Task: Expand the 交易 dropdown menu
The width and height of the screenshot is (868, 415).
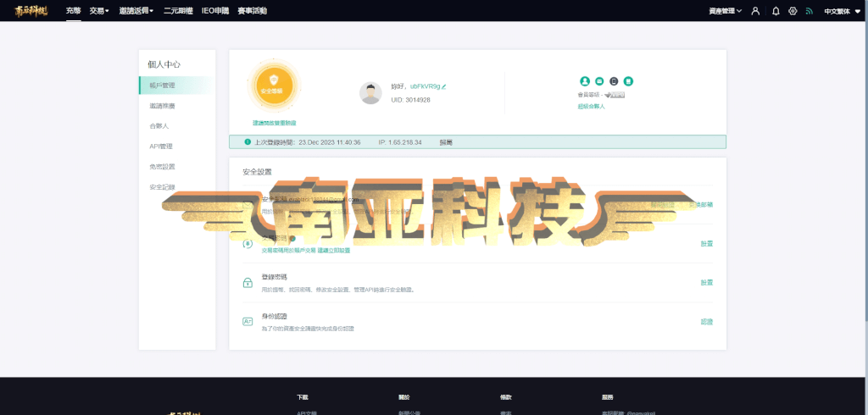Action: tap(99, 10)
